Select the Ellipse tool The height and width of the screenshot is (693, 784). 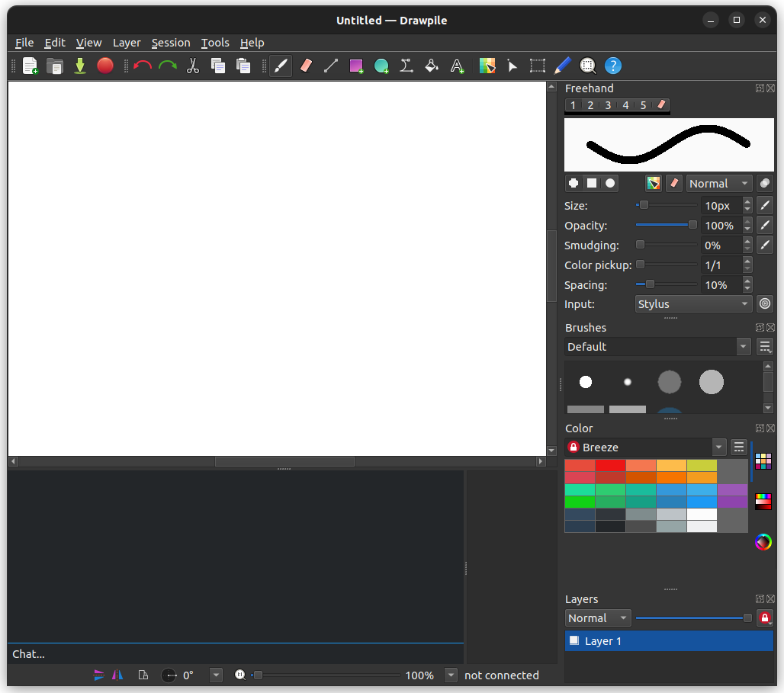point(381,66)
